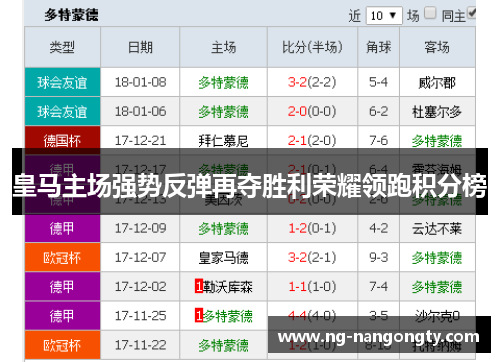
Task: Click the 多特蒙德 table title
Action: pyautogui.click(x=72, y=15)
